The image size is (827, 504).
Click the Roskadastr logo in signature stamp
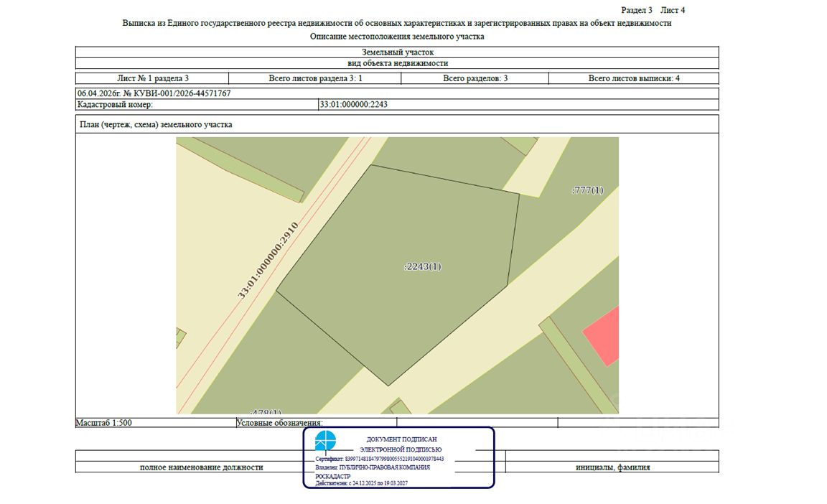[x=325, y=441]
